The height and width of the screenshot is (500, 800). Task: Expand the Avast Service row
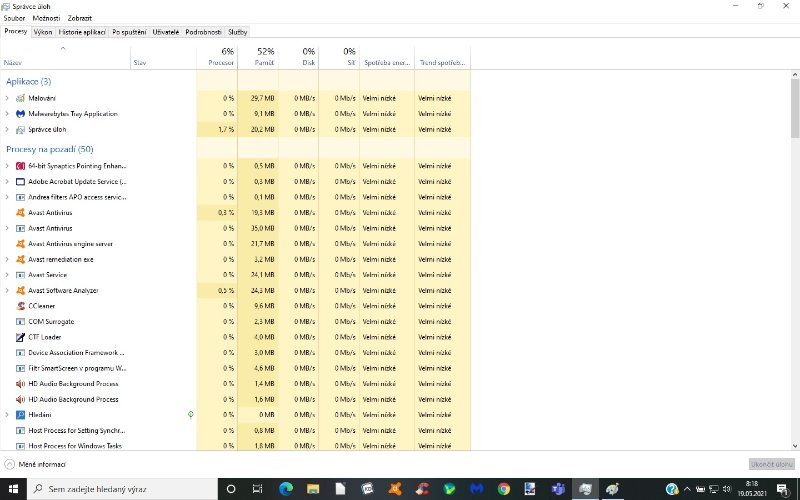coord(7,274)
